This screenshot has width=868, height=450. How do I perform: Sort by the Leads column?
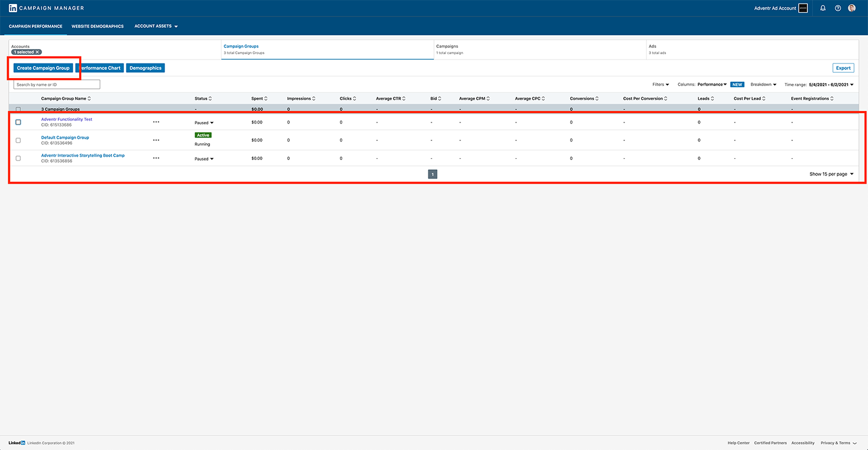point(706,99)
